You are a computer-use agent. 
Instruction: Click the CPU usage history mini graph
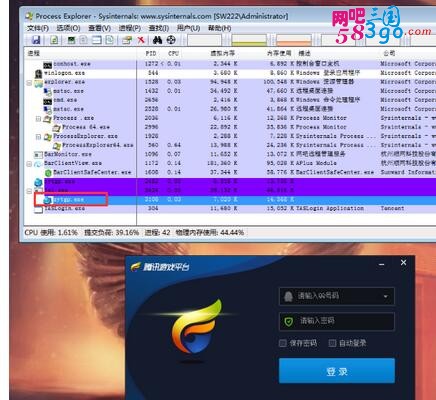[x=204, y=40]
